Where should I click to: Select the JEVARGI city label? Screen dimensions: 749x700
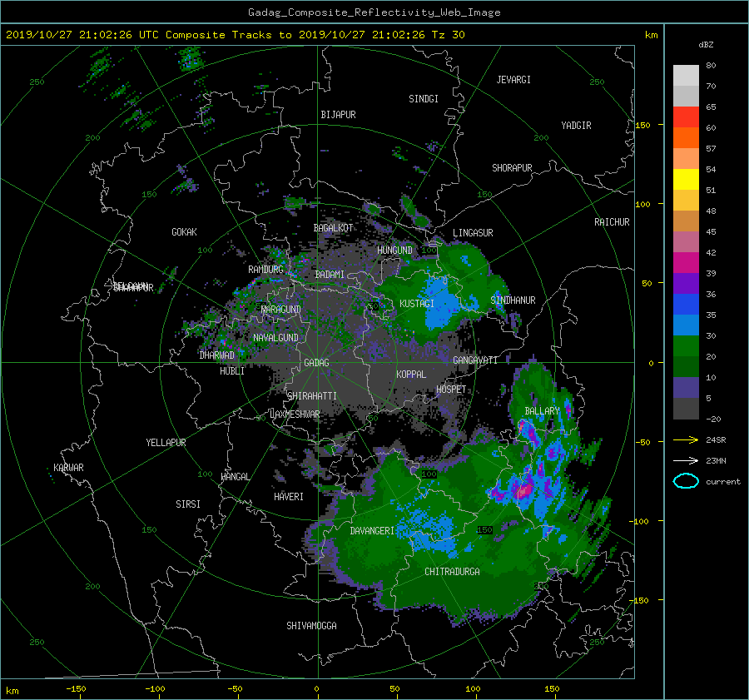513,80
